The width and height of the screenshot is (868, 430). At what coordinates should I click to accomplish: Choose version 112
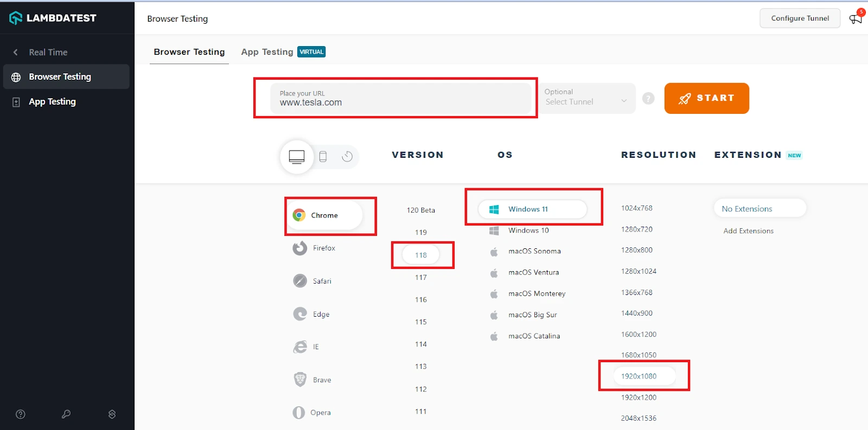click(x=421, y=389)
